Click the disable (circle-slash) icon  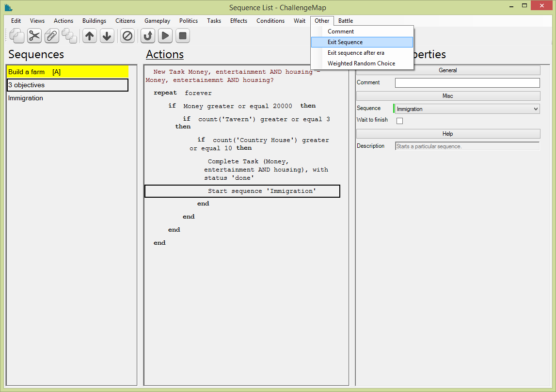pos(127,36)
